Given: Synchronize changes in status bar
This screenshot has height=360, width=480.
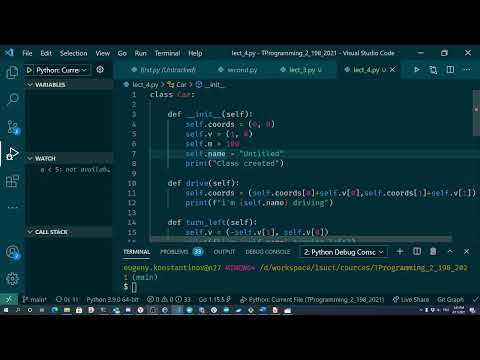Looking at the screenshot, I should click(67, 299).
